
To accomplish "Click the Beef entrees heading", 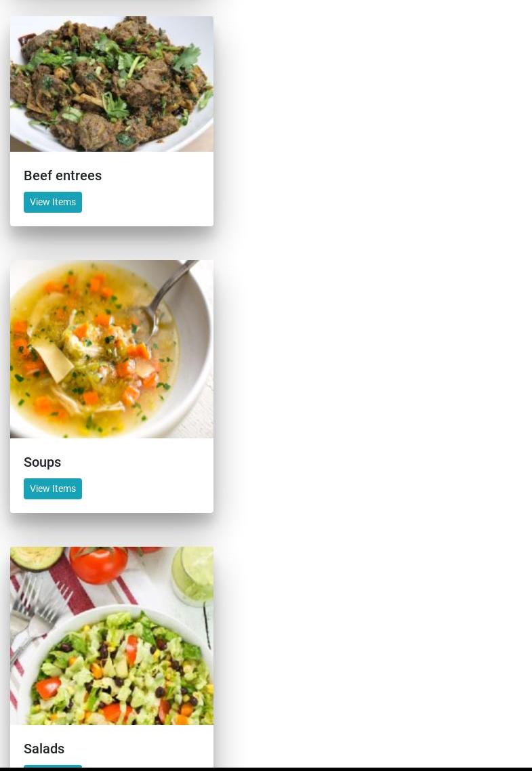I will click(x=62, y=175).
